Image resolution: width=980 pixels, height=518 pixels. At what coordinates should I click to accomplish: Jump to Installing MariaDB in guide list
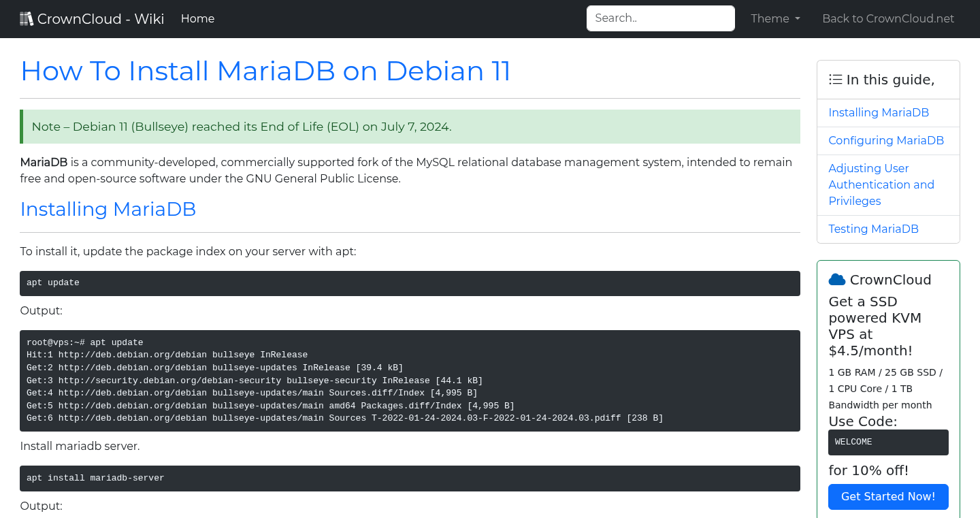tap(878, 113)
